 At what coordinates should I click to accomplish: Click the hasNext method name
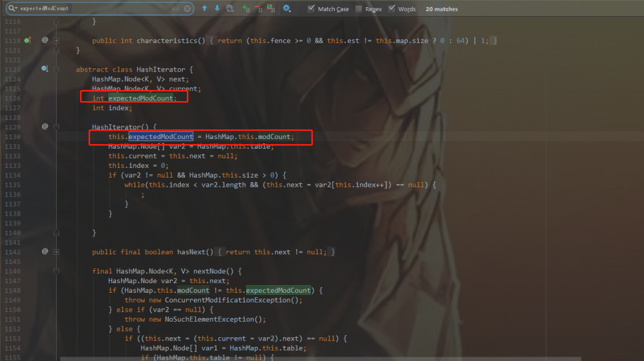191,252
